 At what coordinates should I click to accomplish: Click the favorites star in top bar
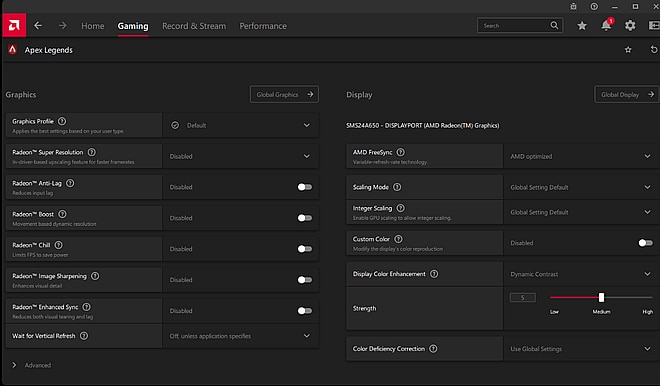pos(582,26)
